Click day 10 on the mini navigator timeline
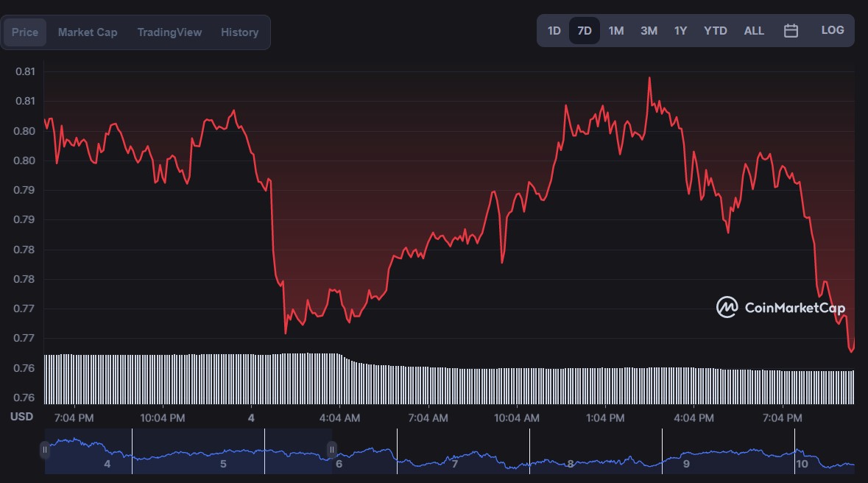Image resolution: width=868 pixels, height=483 pixels. (802, 464)
